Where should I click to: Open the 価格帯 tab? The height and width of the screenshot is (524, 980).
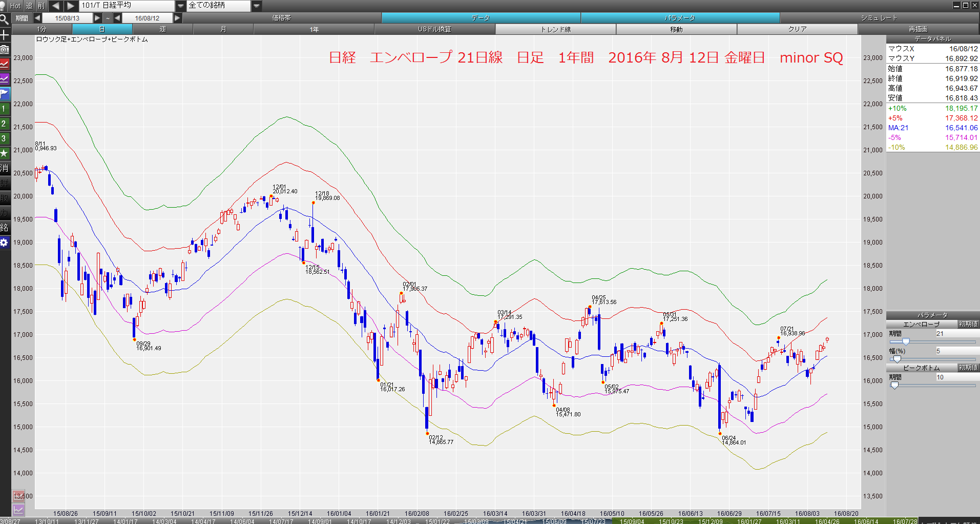pos(282,18)
